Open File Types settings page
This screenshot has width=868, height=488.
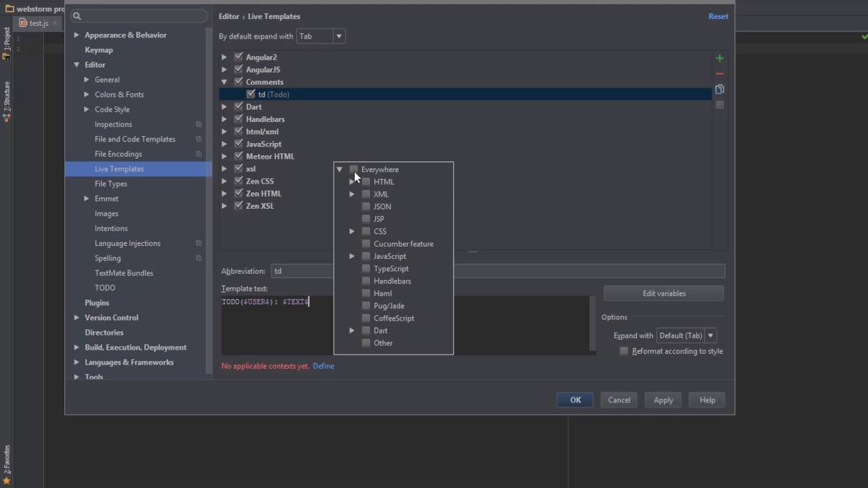click(x=111, y=184)
